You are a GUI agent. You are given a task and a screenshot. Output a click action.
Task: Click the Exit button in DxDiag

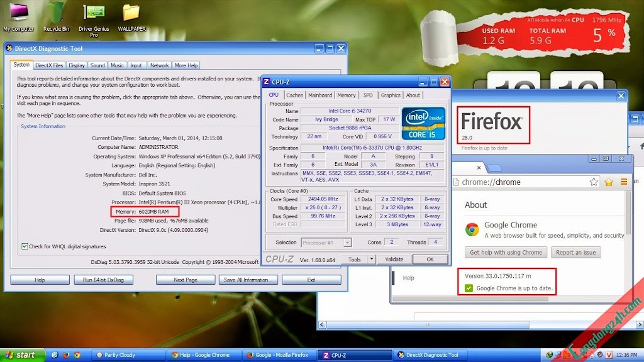311,280
